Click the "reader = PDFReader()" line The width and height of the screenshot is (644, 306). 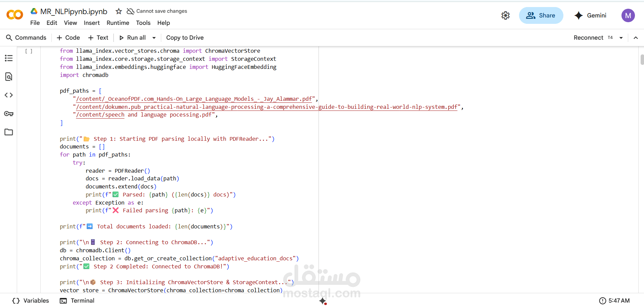pos(118,171)
